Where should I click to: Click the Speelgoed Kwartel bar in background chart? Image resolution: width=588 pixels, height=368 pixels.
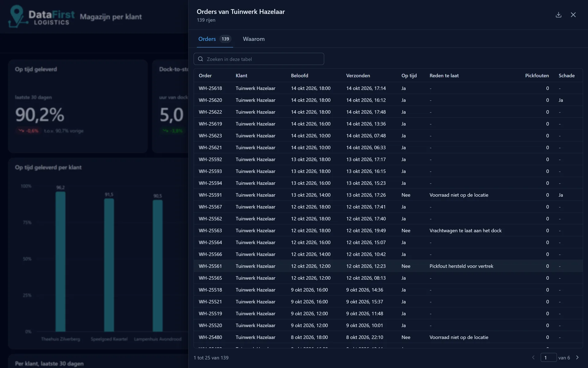pyautogui.click(x=109, y=265)
